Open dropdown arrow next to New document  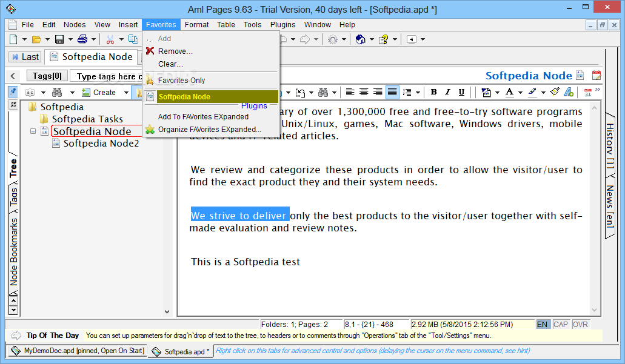point(24,39)
